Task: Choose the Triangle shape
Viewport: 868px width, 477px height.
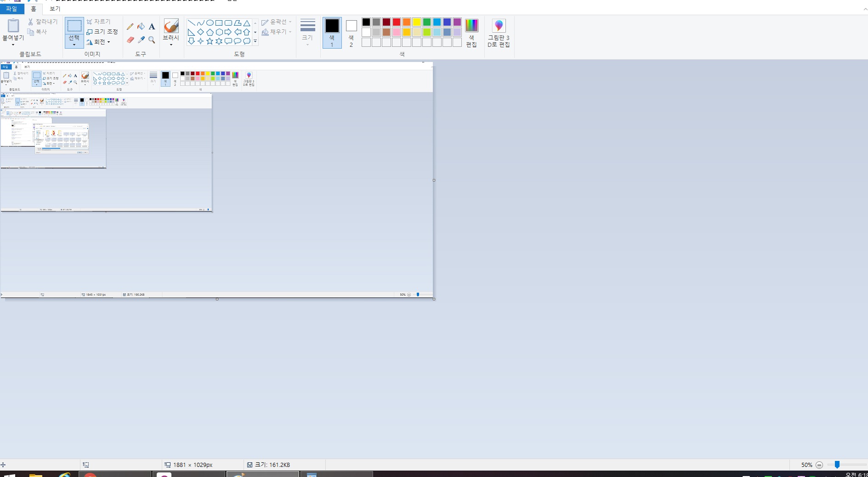Action: (x=247, y=23)
